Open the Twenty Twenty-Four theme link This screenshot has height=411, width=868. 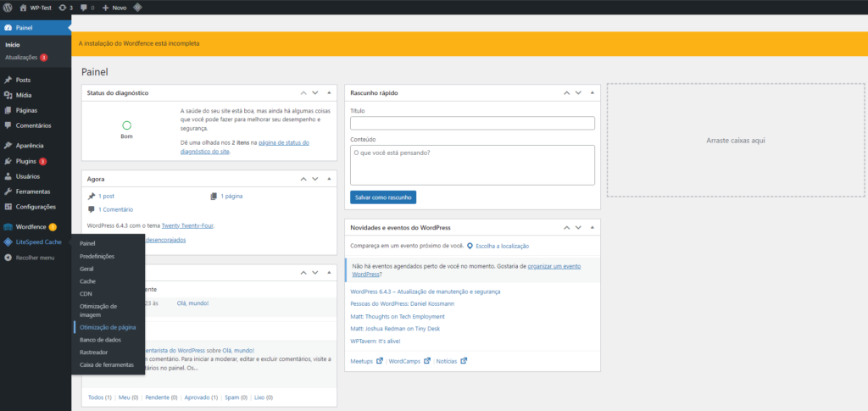tap(190, 226)
